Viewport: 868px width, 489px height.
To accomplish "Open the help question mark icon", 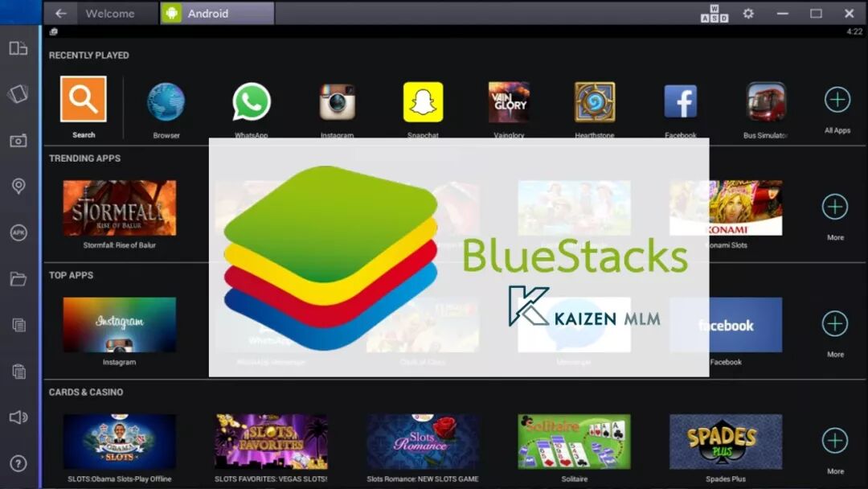I will 18,463.
